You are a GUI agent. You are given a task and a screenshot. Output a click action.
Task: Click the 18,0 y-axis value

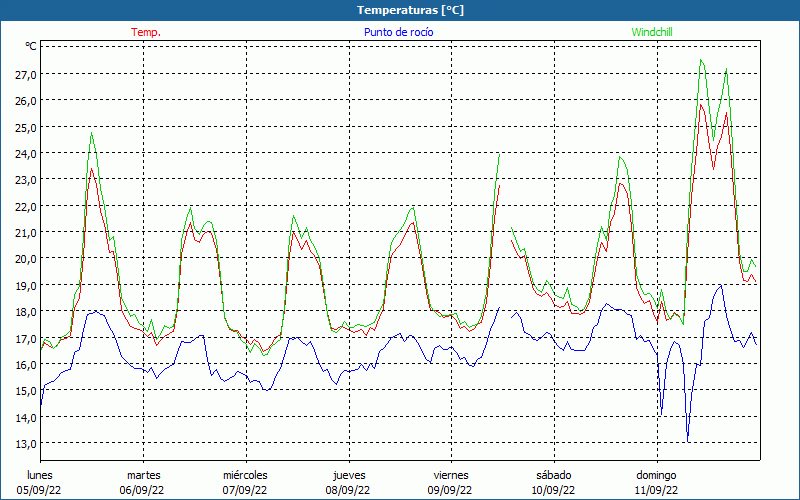coord(26,312)
